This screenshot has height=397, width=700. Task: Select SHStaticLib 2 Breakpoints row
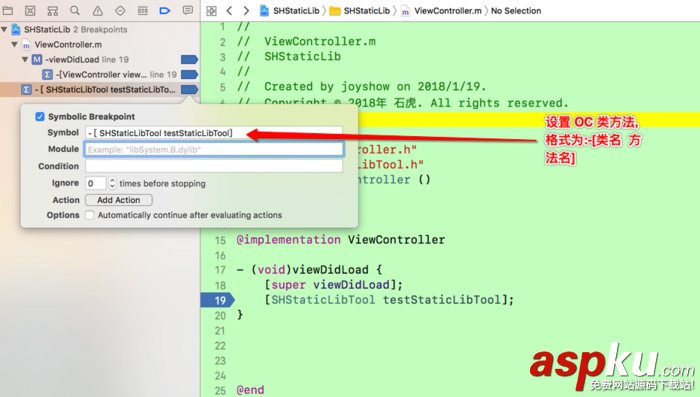(x=99, y=29)
